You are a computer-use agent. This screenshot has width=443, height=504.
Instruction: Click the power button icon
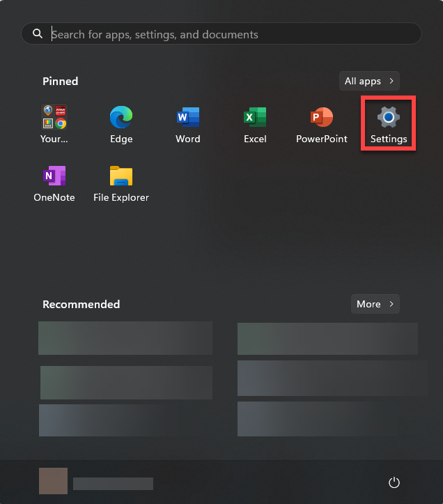click(x=394, y=482)
